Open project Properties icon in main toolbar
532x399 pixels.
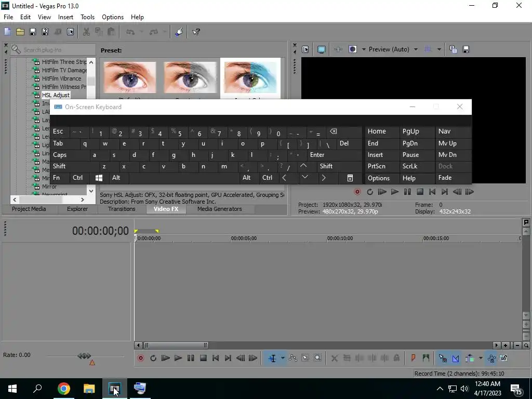click(x=70, y=32)
